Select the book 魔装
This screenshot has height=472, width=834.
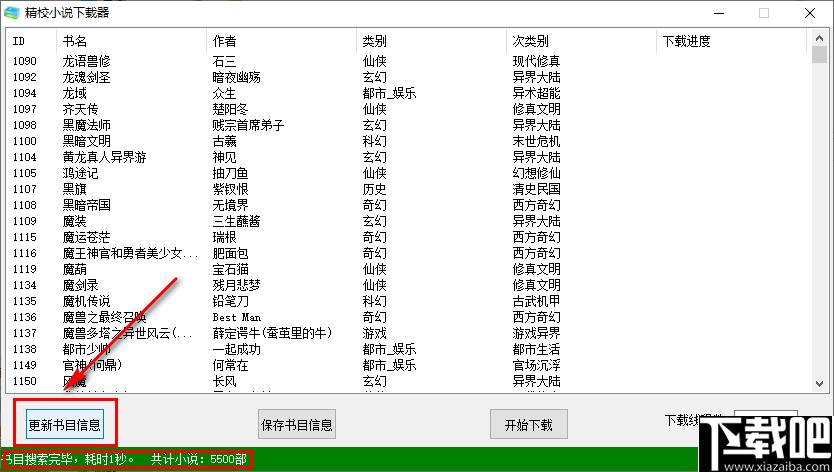pos(74,221)
